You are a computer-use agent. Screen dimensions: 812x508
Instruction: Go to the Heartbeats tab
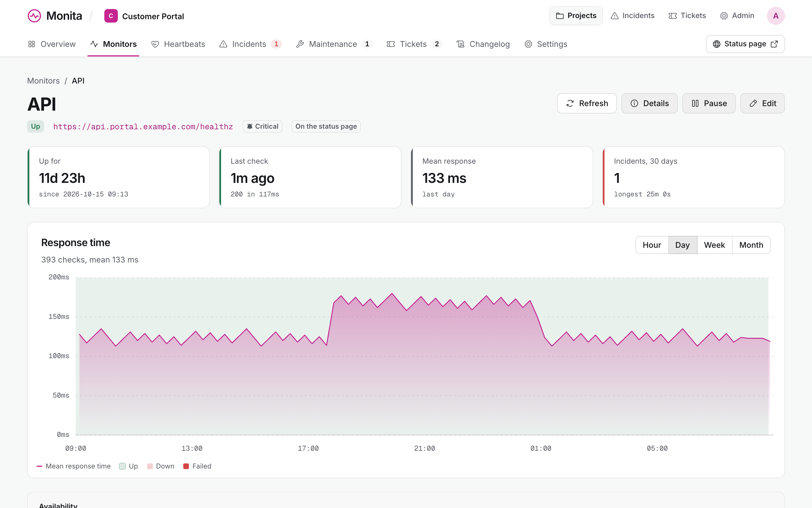coord(178,44)
